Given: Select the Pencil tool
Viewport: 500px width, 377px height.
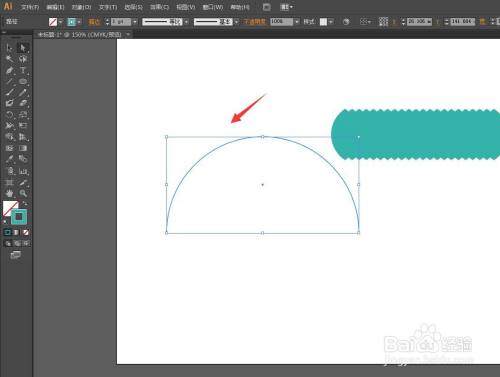Looking at the screenshot, I should 23,92.
